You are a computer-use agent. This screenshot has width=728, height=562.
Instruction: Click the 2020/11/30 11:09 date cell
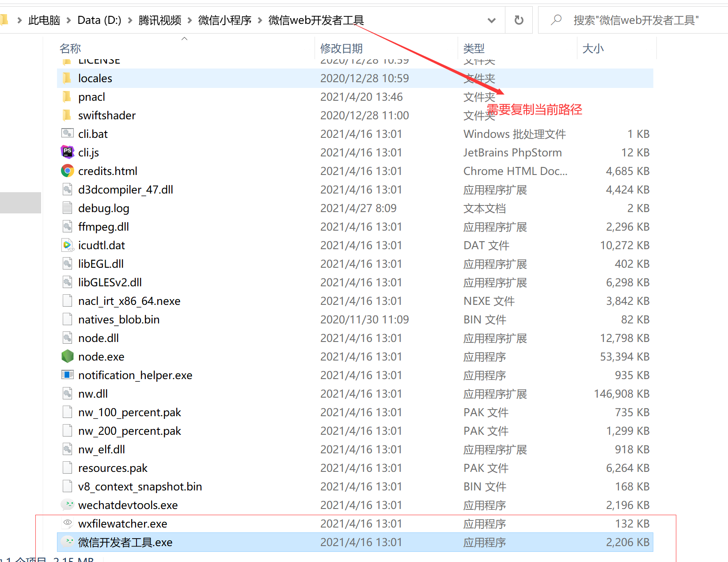pos(364,319)
